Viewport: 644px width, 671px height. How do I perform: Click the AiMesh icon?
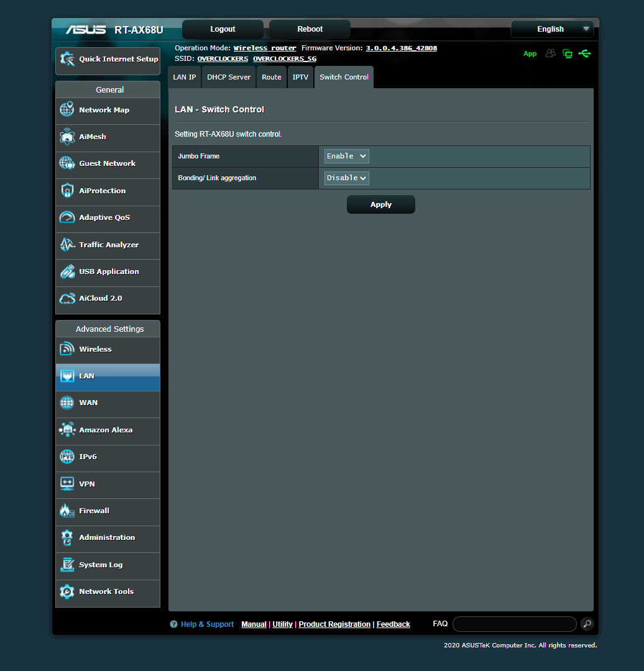tap(67, 137)
